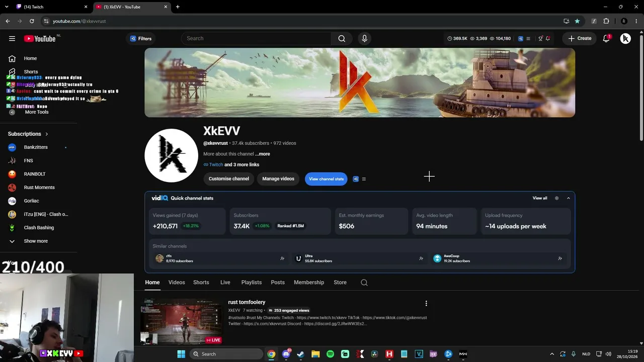Switch to the Videos tab
The width and height of the screenshot is (644, 362).
(x=177, y=283)
